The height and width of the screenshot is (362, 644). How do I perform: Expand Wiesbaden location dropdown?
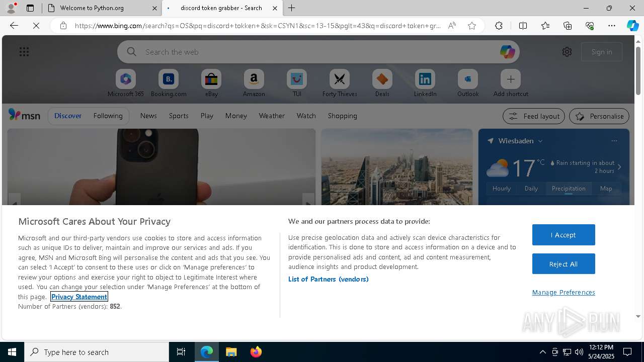(541, 141)
